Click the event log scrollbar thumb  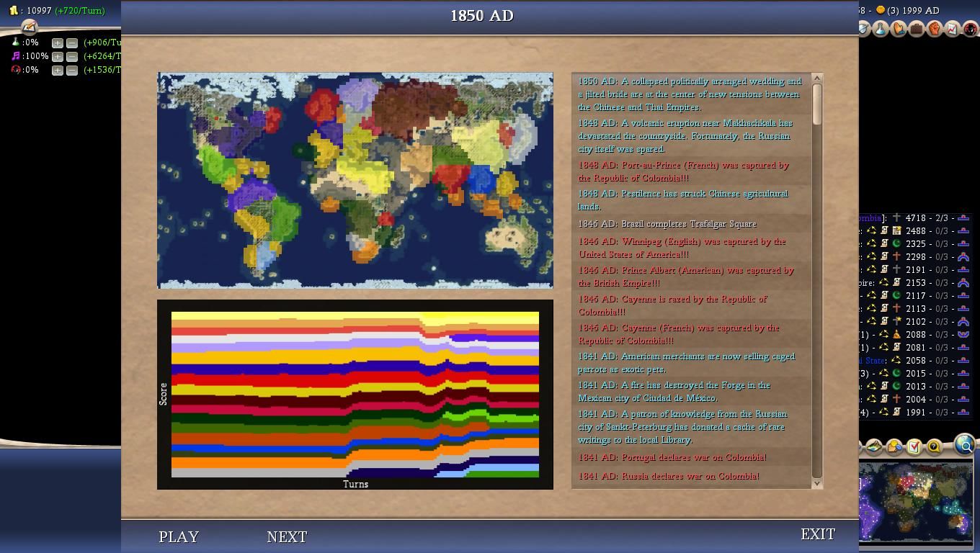[817, 105]
